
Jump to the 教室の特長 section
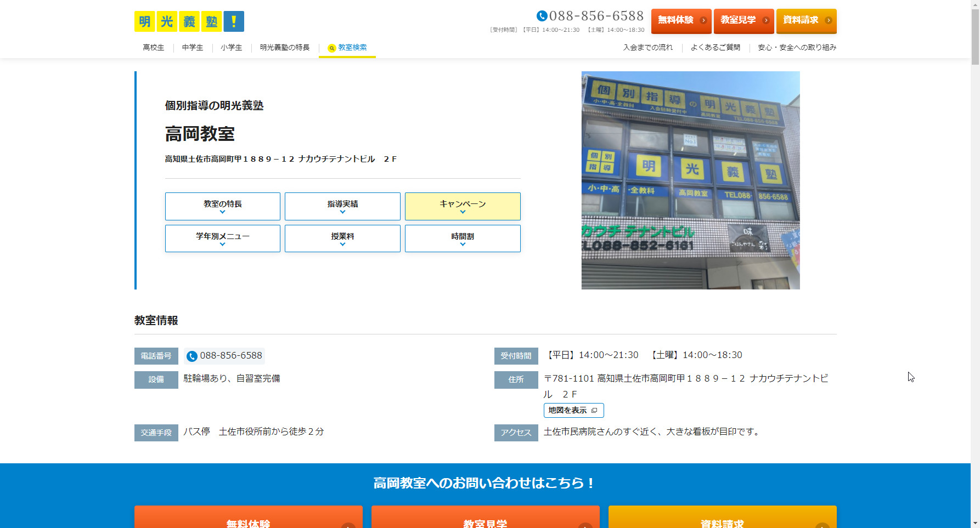(223, 206)
